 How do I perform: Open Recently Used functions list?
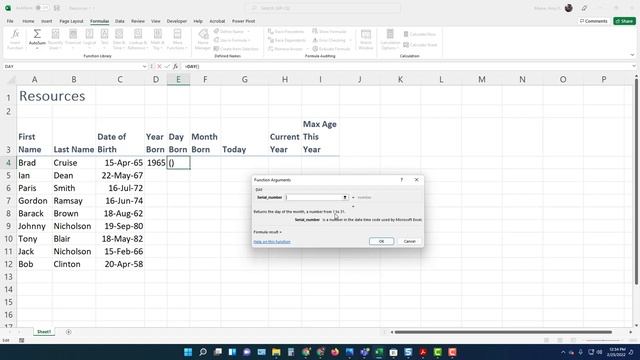[55, 40]
